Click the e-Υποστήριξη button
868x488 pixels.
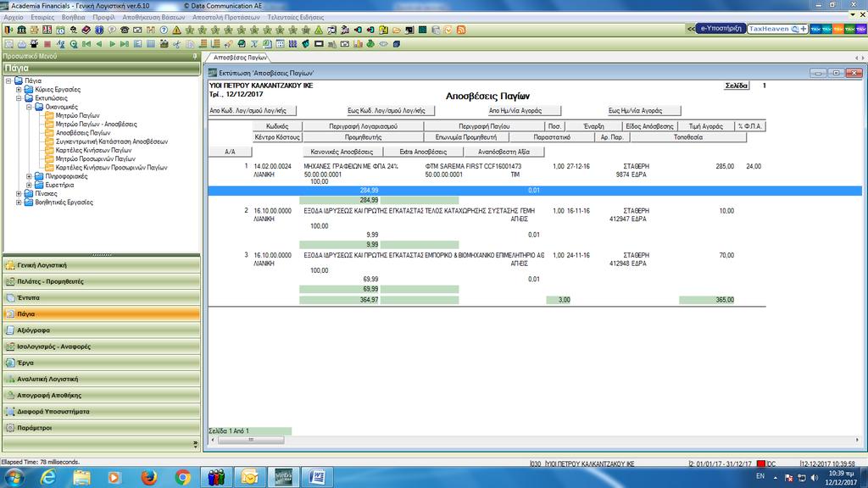[x=721, y=29]
